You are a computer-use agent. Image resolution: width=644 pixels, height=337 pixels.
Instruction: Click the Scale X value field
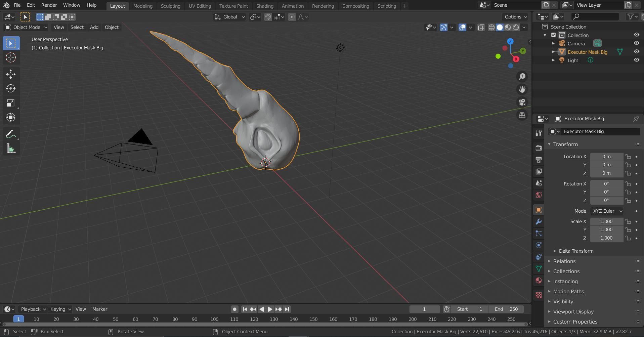606,221
